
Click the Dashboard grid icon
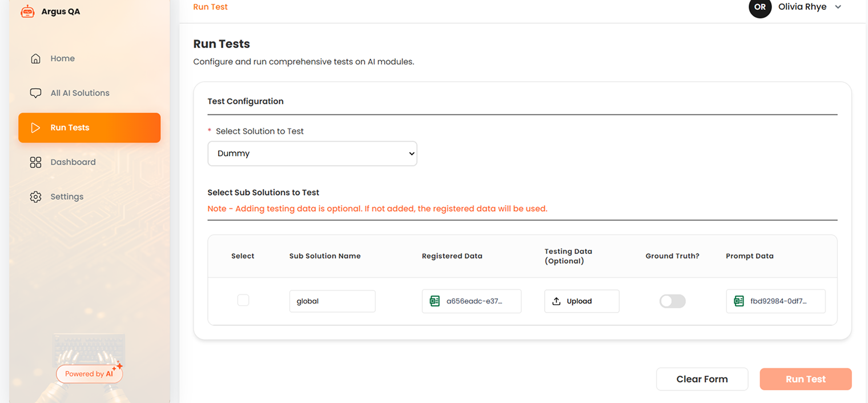coord(35,162)
